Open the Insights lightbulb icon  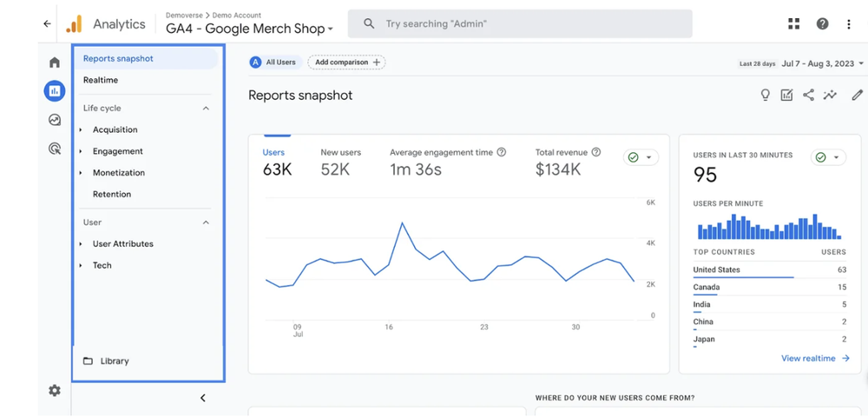765,96
